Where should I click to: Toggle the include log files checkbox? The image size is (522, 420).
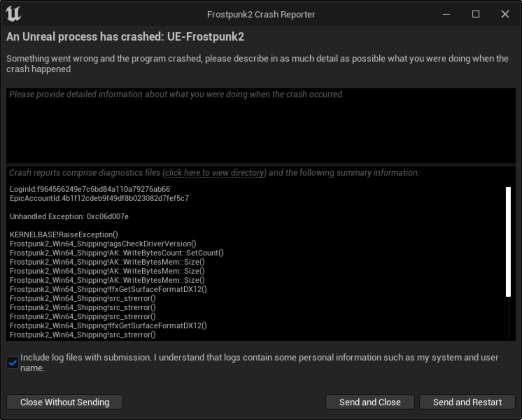(13, 363)
